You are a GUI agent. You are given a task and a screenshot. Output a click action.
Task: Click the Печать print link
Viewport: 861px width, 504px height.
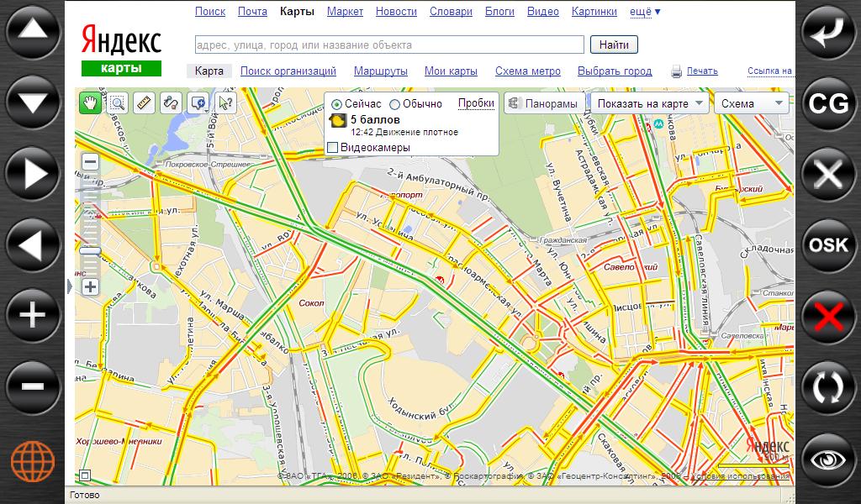coord(702,71)
